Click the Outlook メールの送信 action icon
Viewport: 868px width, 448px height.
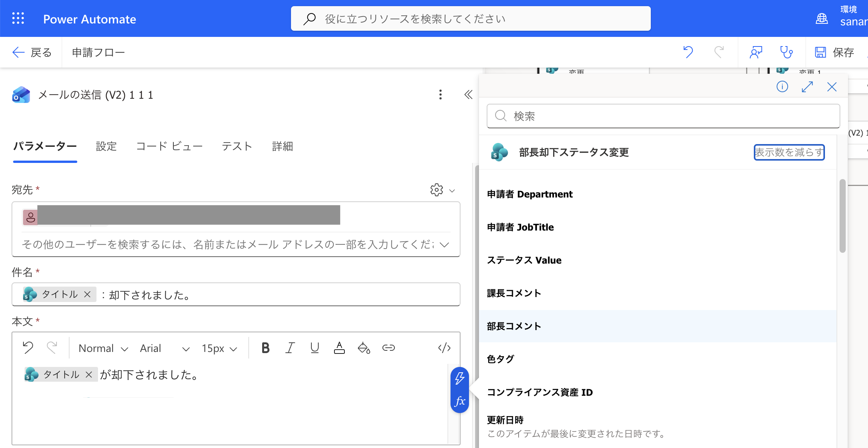pyautogui.click(x=21, y=95)
